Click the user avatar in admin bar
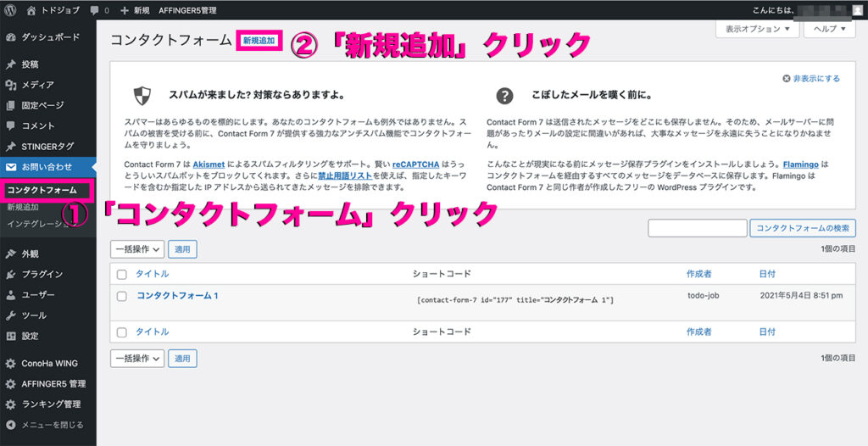 [x=857, y=10]
